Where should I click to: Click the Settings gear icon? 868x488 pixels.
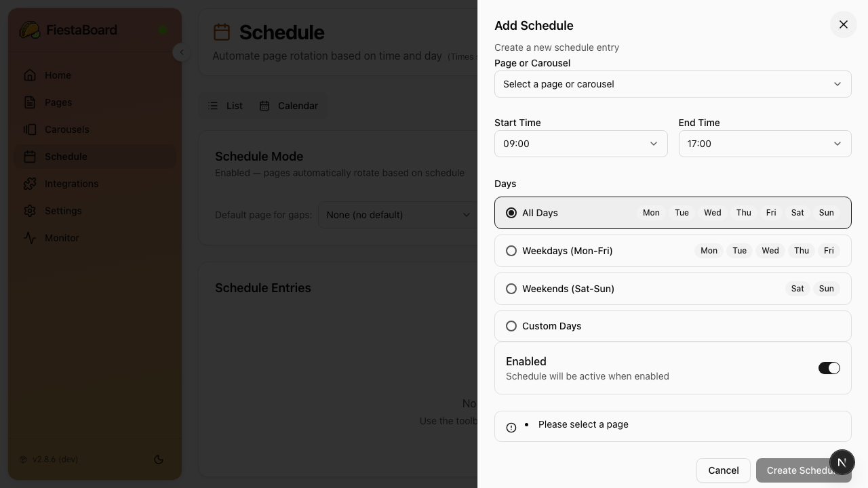30,211
